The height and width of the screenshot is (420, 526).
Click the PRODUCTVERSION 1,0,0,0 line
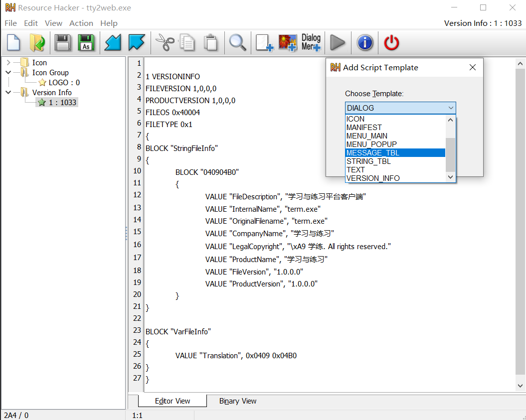click(x=190, y=101)
